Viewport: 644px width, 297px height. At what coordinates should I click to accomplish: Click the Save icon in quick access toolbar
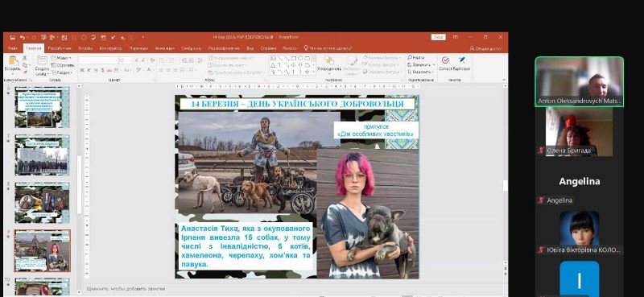click(12, 37)
